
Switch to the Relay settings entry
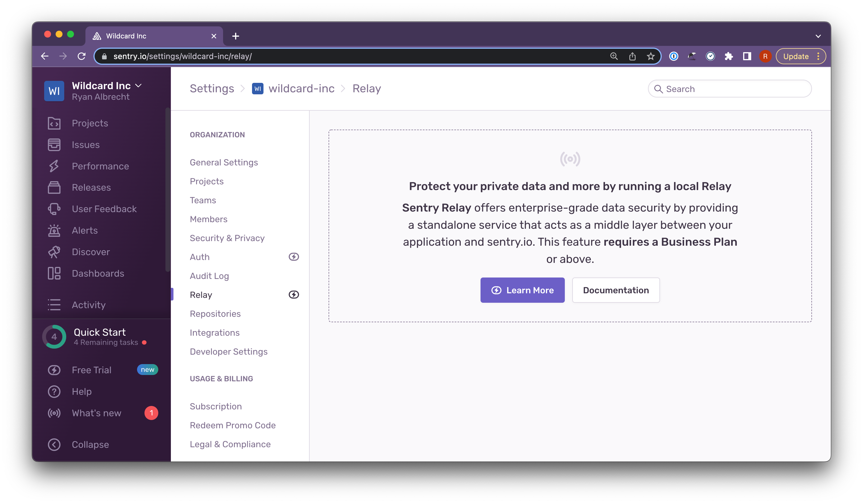point(201,294)
